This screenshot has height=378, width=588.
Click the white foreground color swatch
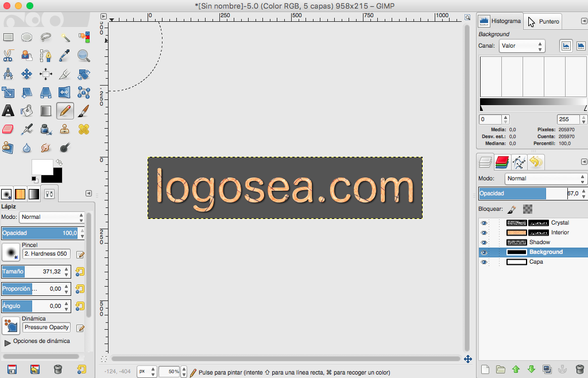coord(42,167)
